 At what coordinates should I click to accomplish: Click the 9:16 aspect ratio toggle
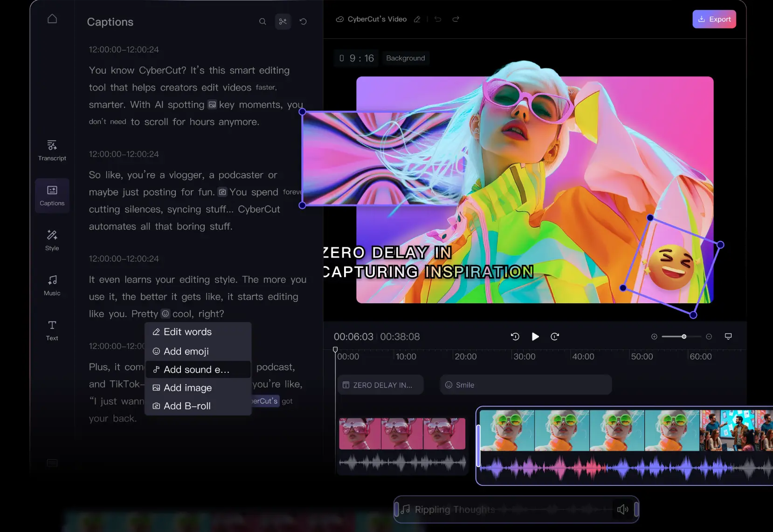click(x=356, y=58)
